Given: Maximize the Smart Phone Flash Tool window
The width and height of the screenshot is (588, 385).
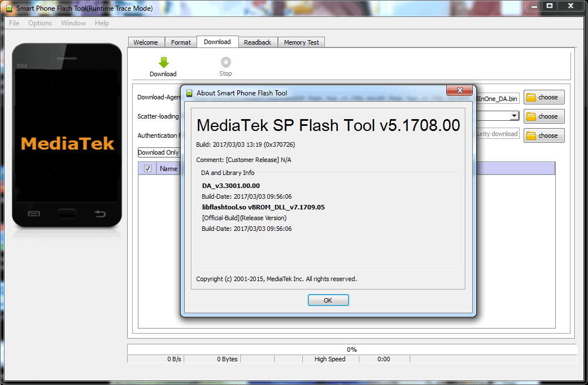Looking at the screenshot, I should pyautogui.click(x=550, y=6).
